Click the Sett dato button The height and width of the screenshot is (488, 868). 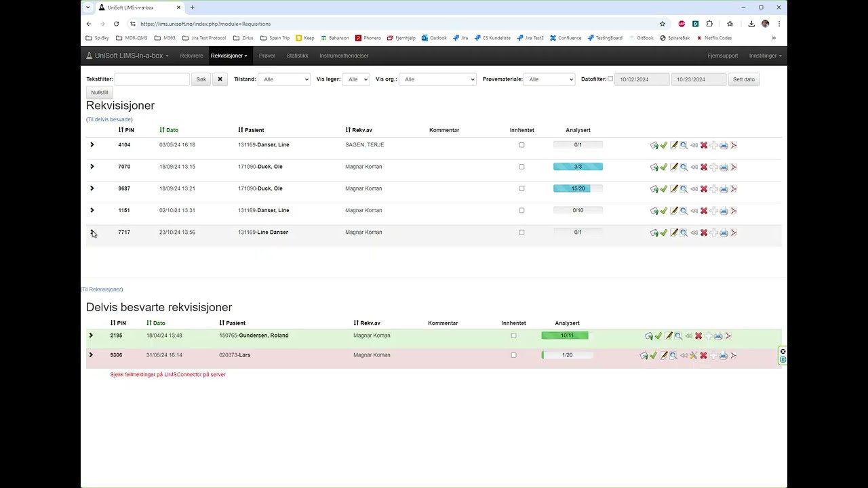[744, 79]
